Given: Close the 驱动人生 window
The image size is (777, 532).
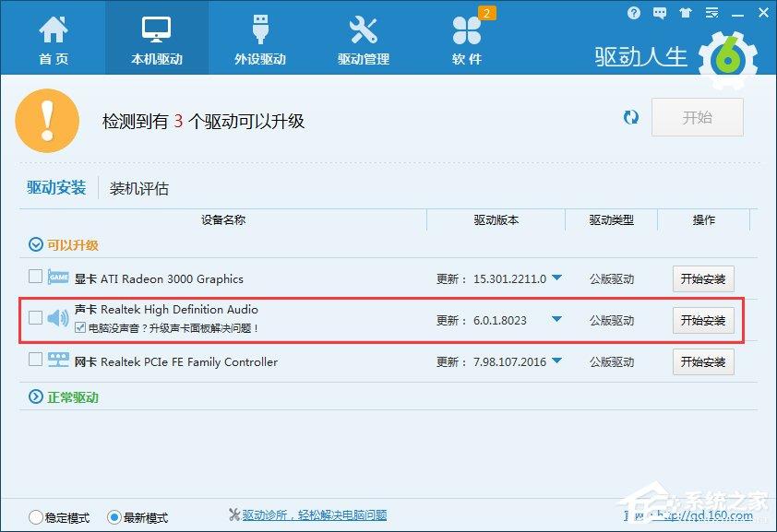Looking at the screenshot, I should click(x=764, y=13).
